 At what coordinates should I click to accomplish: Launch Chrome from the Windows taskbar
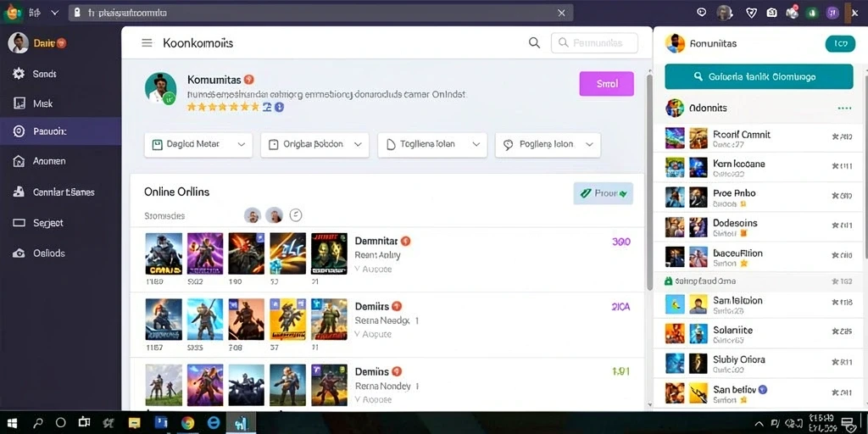[x=187, y=423]
